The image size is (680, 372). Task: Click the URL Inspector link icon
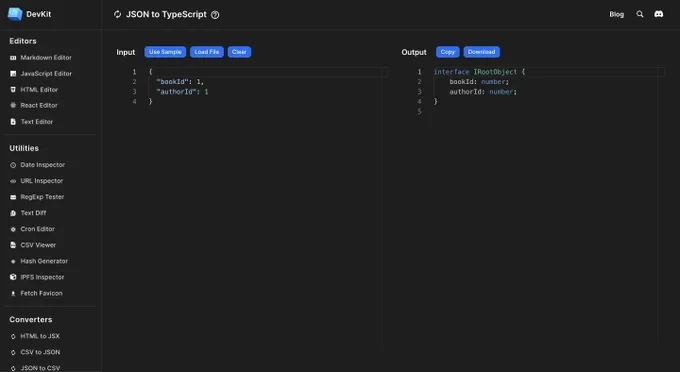[x=13, y=181]
